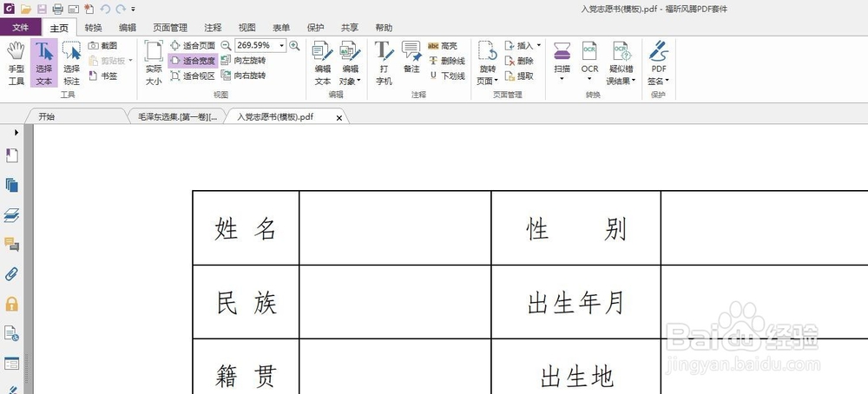Expand the left navigation panel arrow
868x394 pixels.
pos(16,132)
